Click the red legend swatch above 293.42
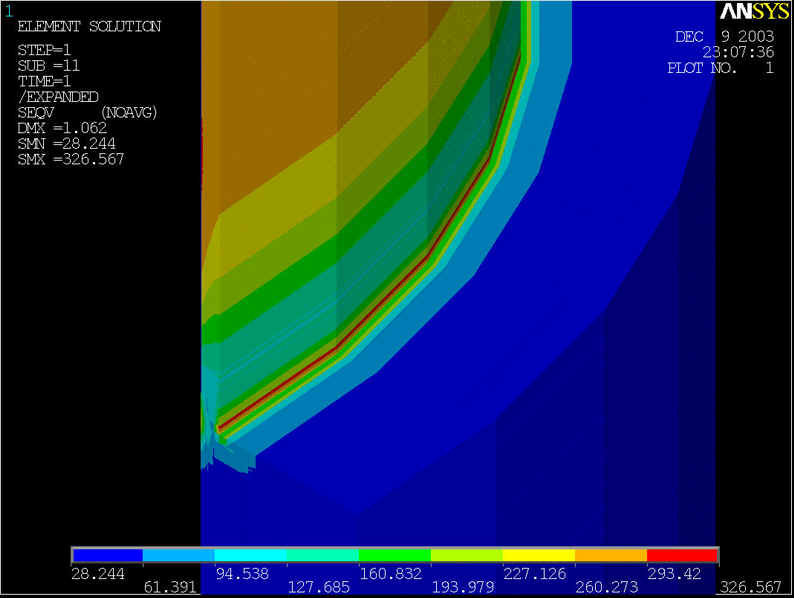Screen dimensions: 794x598 tap(683, 555)
